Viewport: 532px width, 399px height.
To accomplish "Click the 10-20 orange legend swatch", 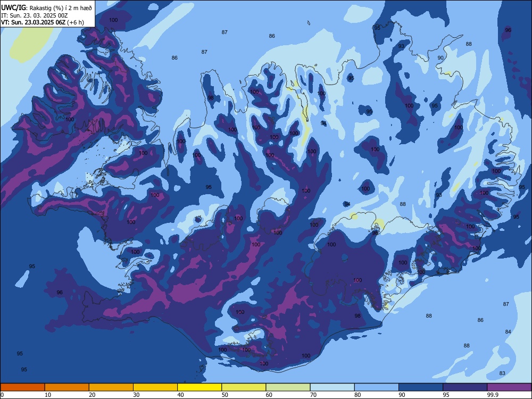I will coord(67,387).
